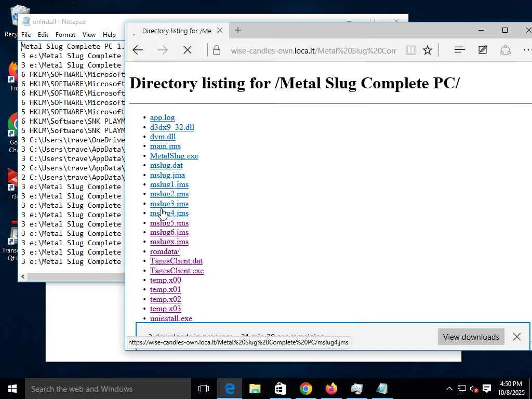
Task: Open the Windows Start menu
Action: click(x=12, y=389)
